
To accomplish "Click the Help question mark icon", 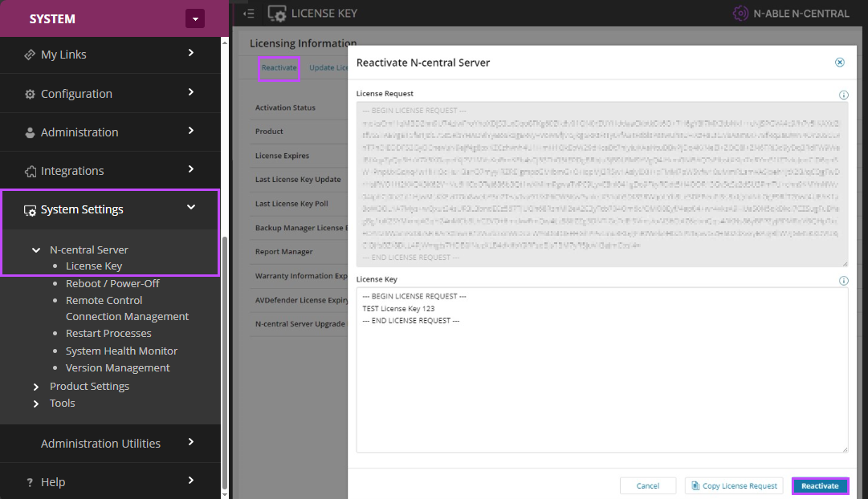I will point(30,482).
